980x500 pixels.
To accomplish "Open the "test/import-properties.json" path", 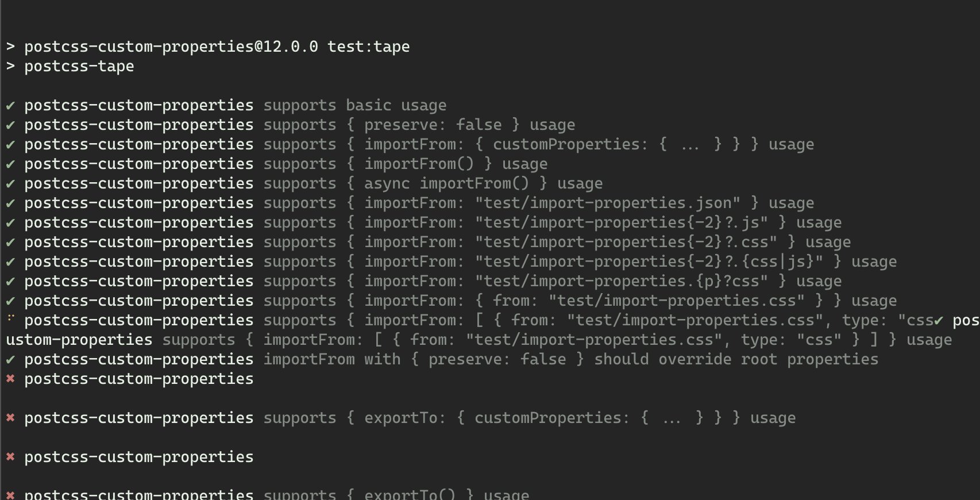I will pos(607,203).
